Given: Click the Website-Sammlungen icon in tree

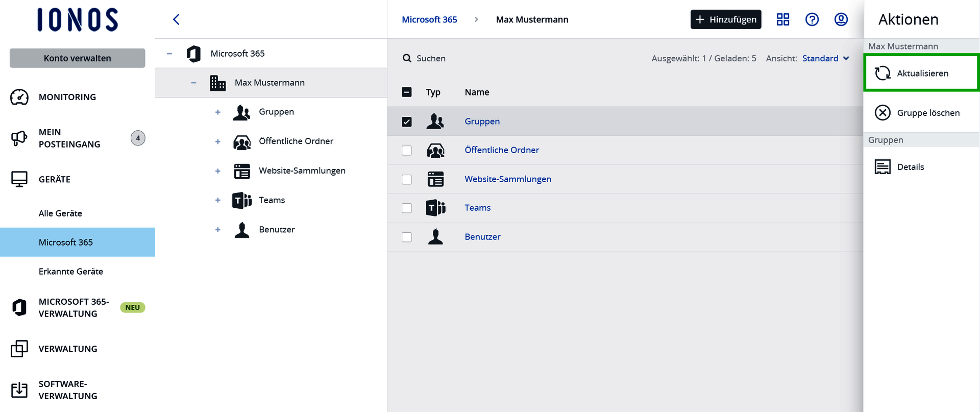Looking at the screenshot, I should (242, 171).
